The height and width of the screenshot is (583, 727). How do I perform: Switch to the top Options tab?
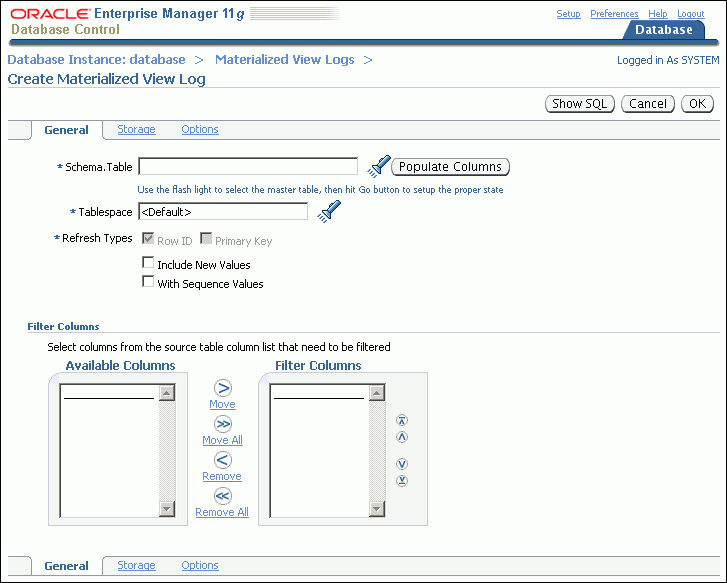[200, 129]
